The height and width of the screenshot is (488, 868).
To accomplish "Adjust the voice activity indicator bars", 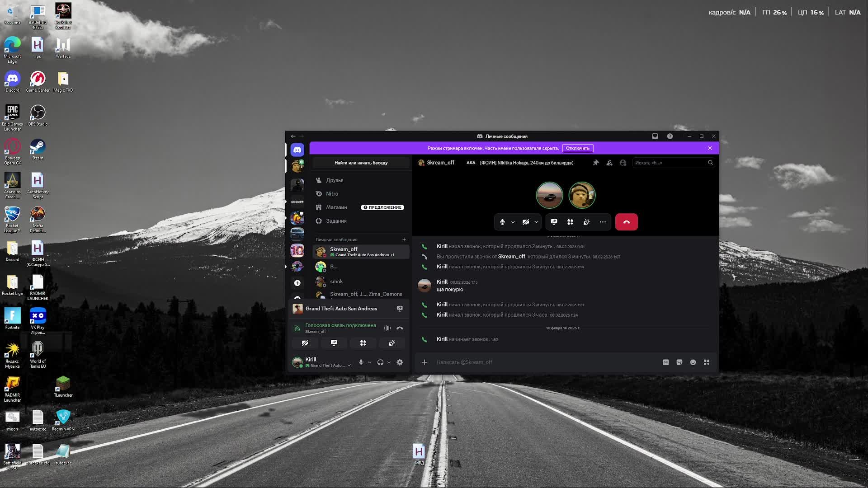I will [x=387, y=328].
